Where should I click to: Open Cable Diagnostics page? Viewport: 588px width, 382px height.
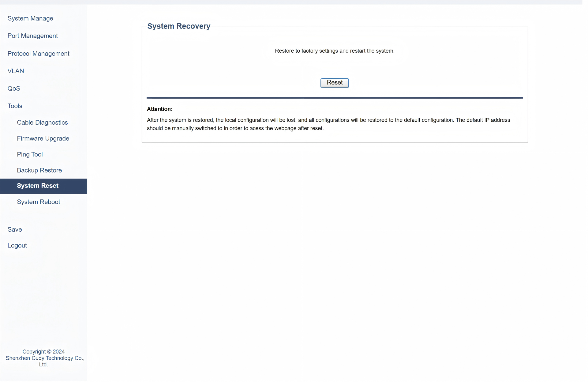coord(42,123)
